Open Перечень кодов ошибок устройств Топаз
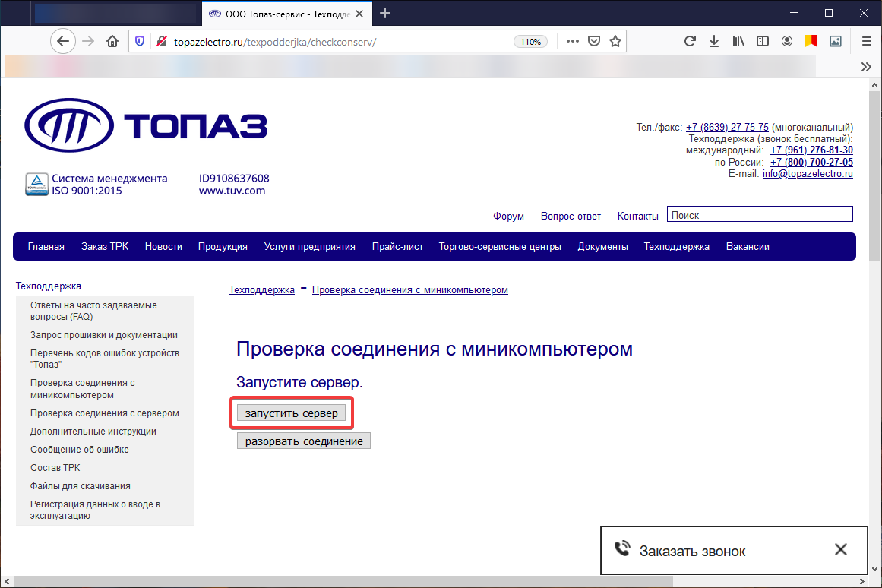The image size is (882, 588). point(105,359)
